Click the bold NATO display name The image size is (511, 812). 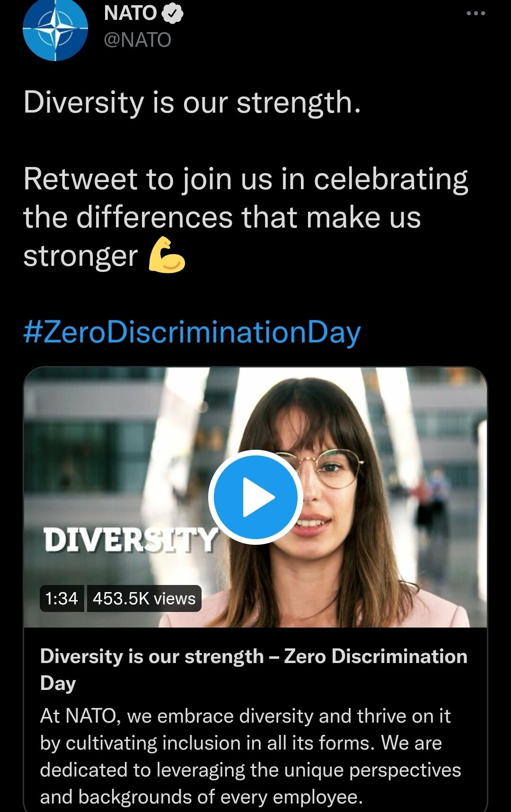(x=130, y=13)
